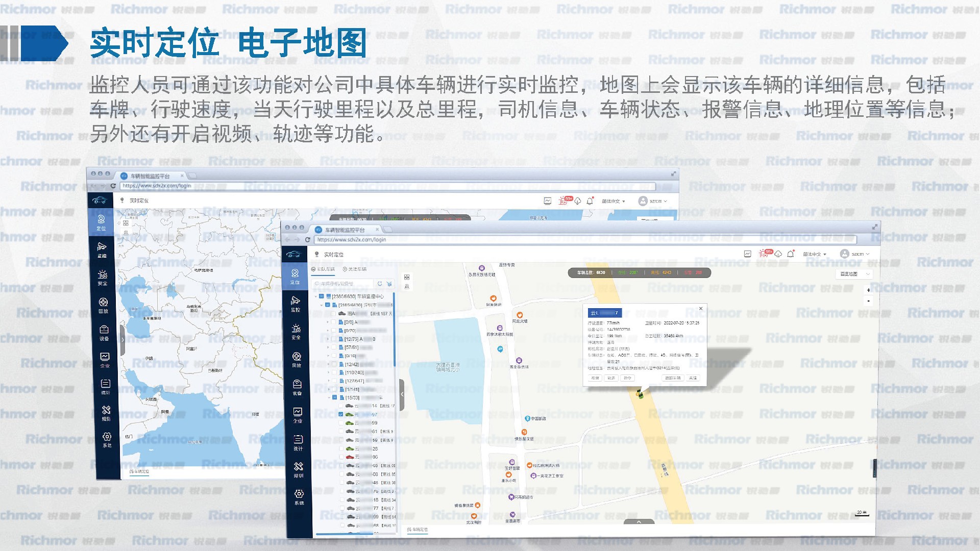Image resolution: width=980 pixels, height=551 pixels.
Task: Open front window bell notifications
Action: 791,254
